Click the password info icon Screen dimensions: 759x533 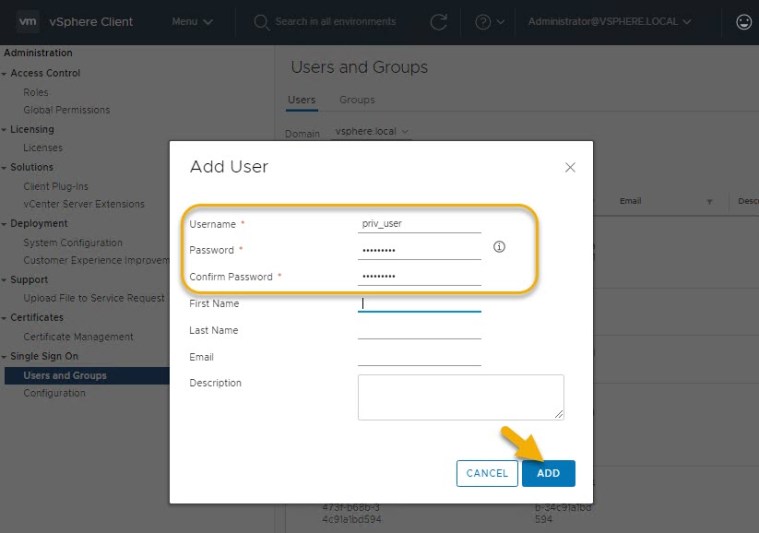pyautogui.click(x=499, y=247)
